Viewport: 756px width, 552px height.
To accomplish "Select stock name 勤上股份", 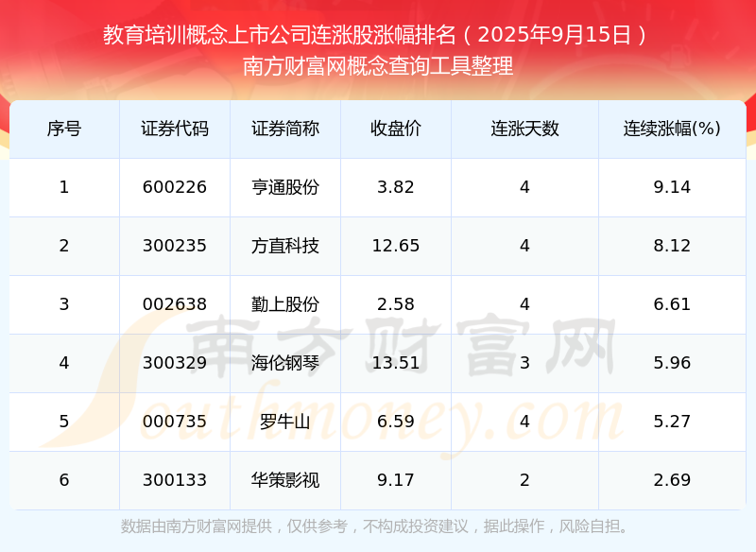I will [x=285, y=304].
